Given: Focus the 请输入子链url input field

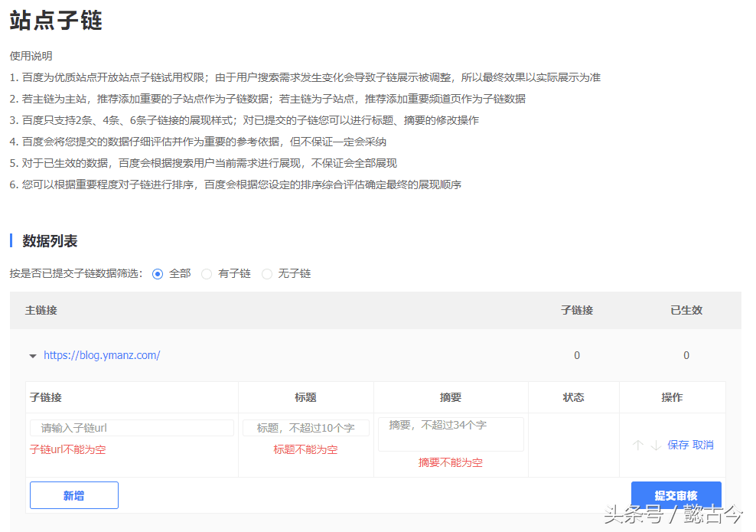Looking at the screenshot, I should click(132, 428).
